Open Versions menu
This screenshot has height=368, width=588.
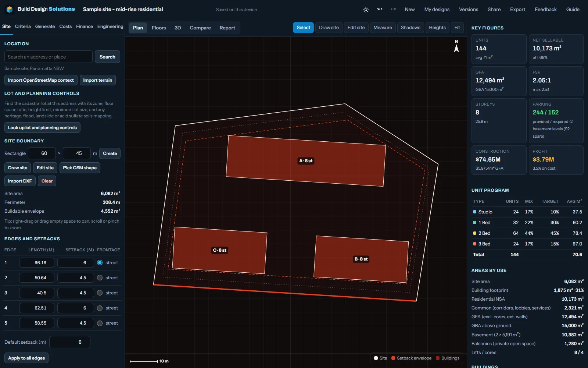[469, 10]
